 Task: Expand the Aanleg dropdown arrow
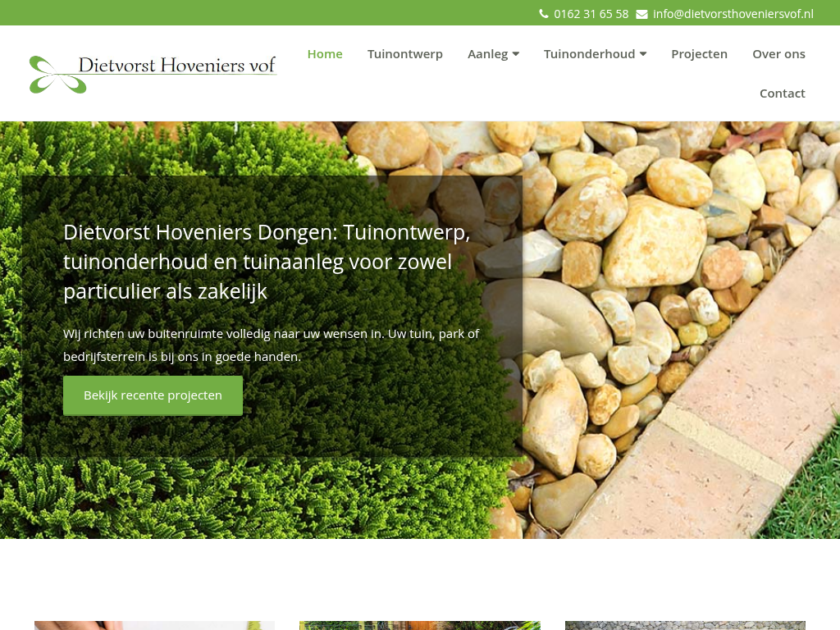pos(516,54)
